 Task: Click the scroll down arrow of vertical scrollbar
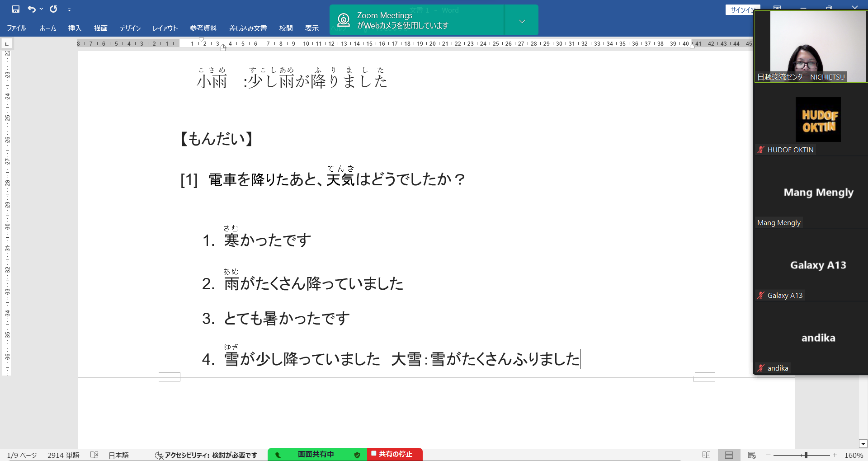click(x=863, y=444)
